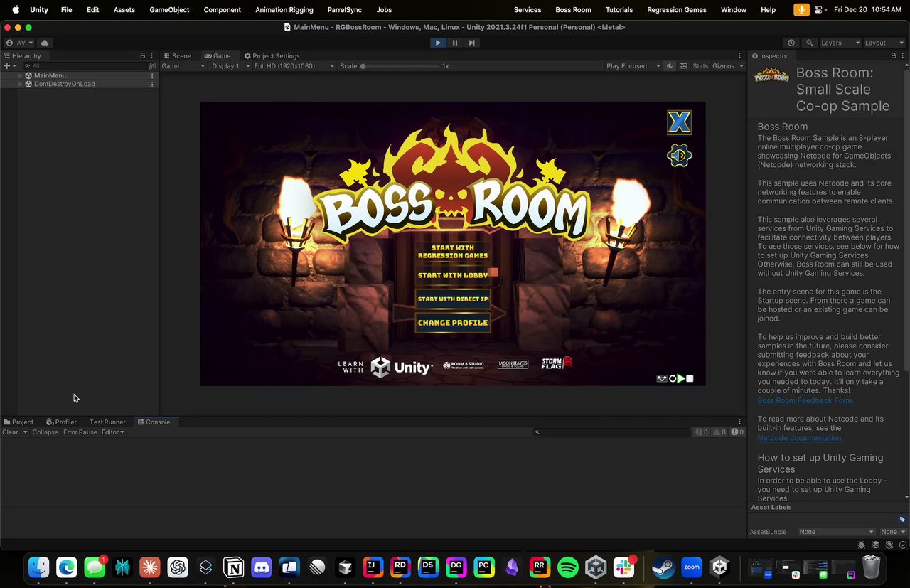The height and width of the screenshot is (588, 910).
Task: Toggle the Game view shortcuts keyboard icon
Action: [x=683, y=66]
